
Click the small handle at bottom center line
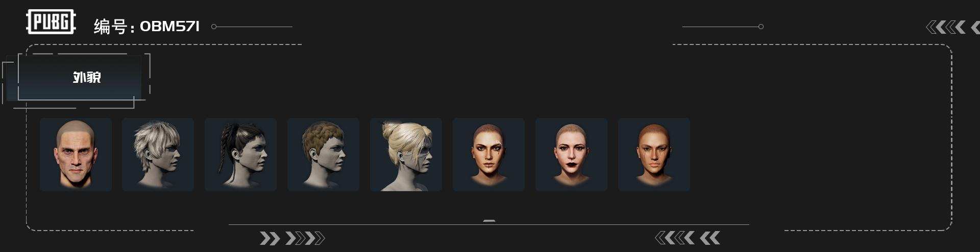489,221
